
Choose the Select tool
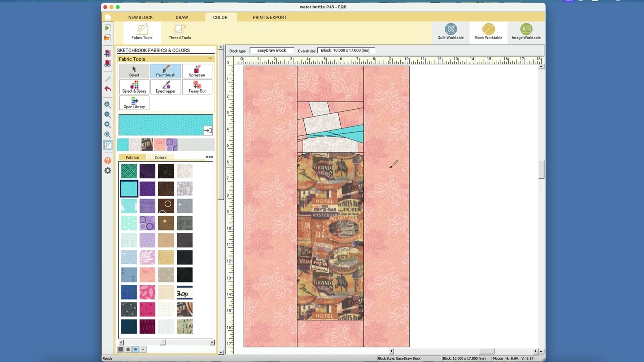coord(134,71)
